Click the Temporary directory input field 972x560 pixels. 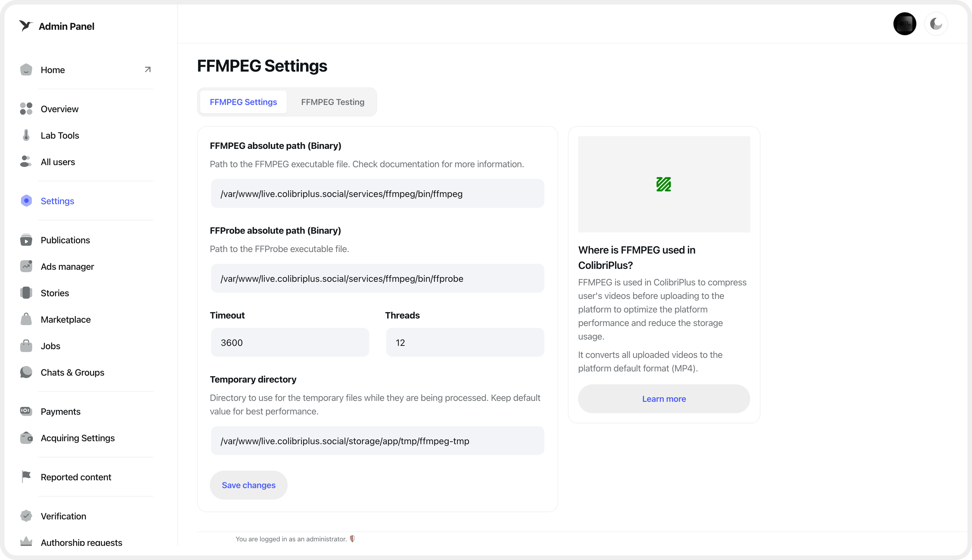pyautogui.click(x=377, y=441)
